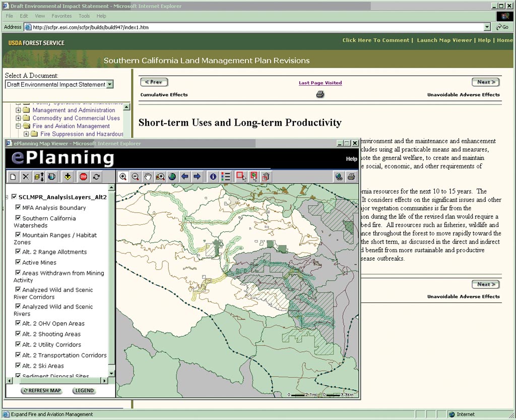The height and width of the screenshot is (420, 516).
Task: Click the red STOP sign icon
Action: click(84, 177)
